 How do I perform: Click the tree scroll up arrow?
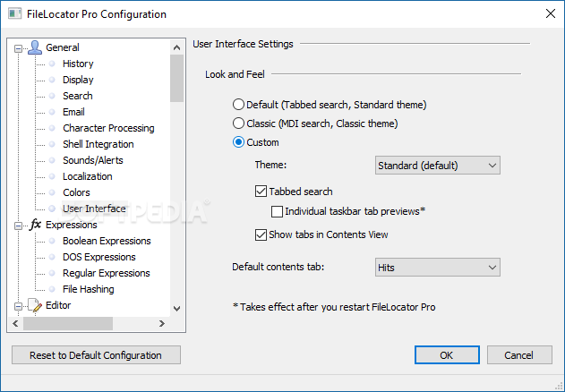(x=177, y=47)
